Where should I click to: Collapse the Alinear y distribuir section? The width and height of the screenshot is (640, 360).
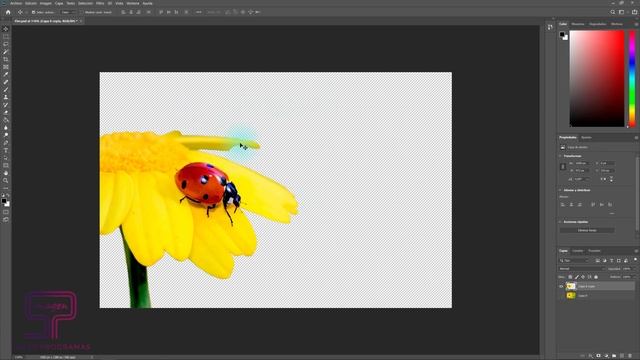click(560, 190)
